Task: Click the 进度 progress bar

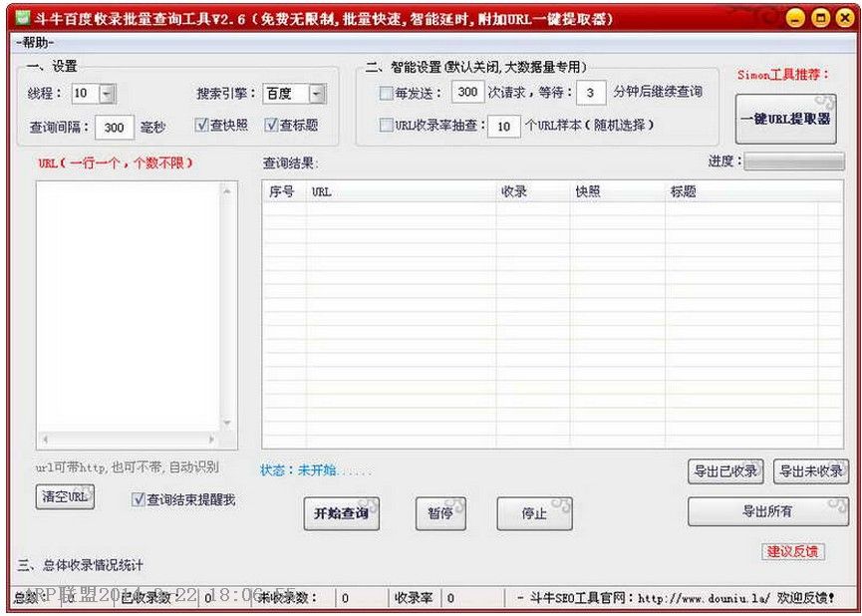Action: click(x=794, y=160)
